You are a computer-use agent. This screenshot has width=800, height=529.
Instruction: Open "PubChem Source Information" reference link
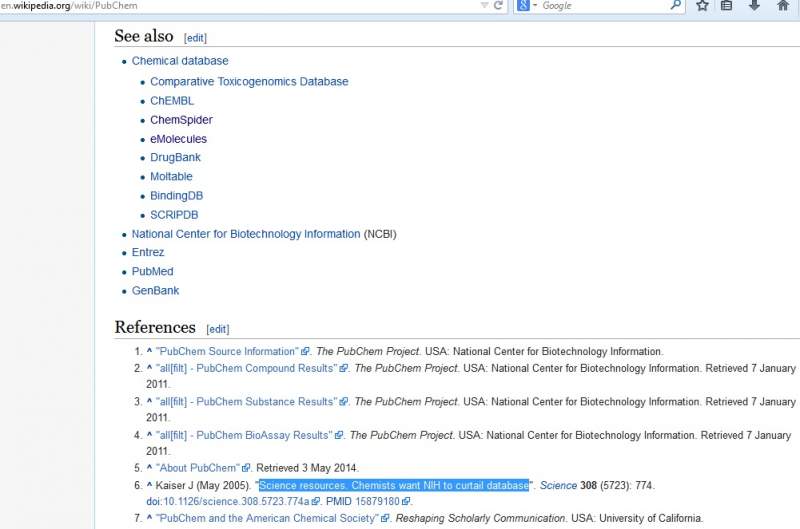click(x=228, y=351)
